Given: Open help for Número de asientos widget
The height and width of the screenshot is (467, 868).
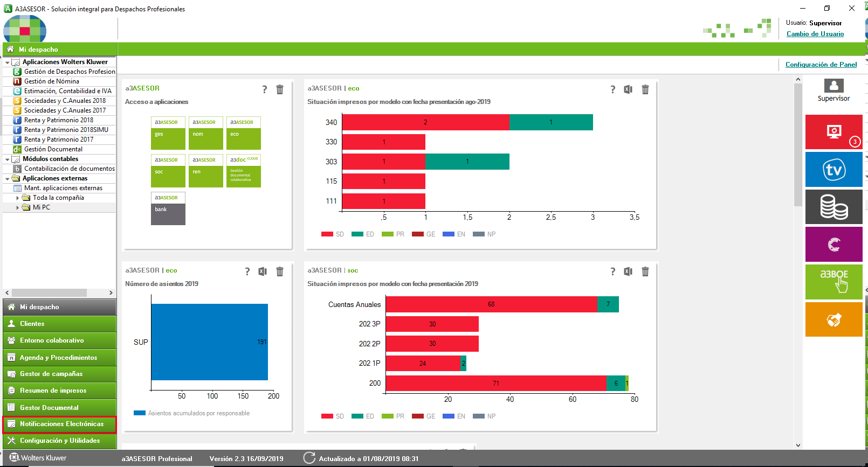Looking at the screenshot, I should click(247, 271).
